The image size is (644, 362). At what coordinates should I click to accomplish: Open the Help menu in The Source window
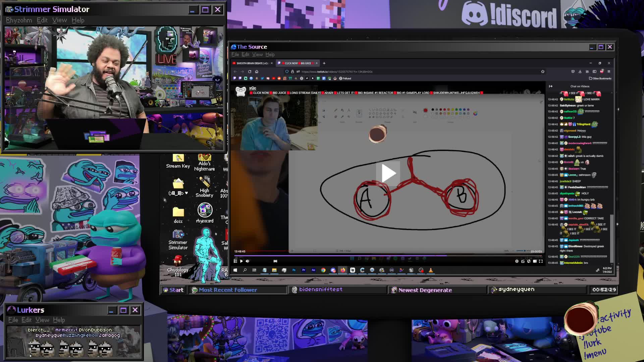coord(270,54)
